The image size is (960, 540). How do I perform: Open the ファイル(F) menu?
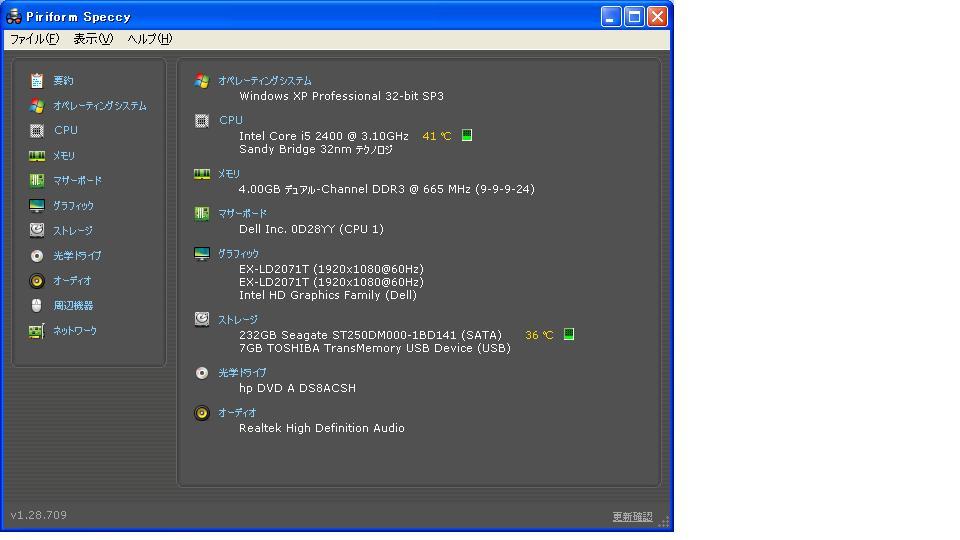pos(34,39)
